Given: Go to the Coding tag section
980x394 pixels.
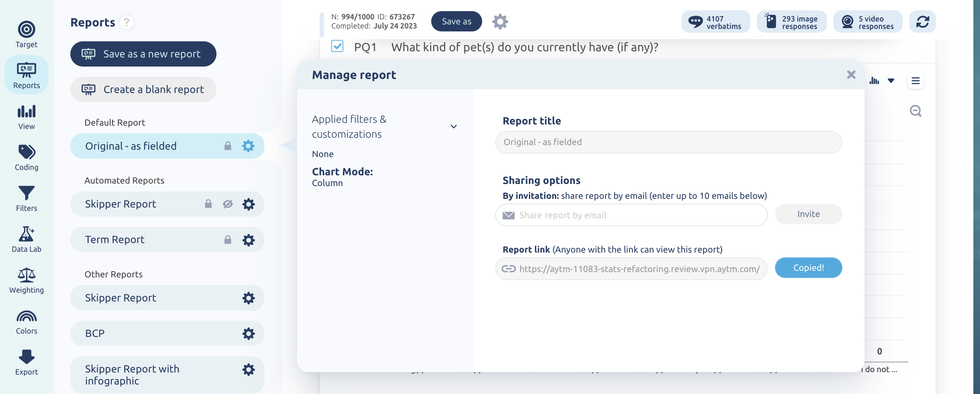Looking at the screenshot, I should [26, 158].
